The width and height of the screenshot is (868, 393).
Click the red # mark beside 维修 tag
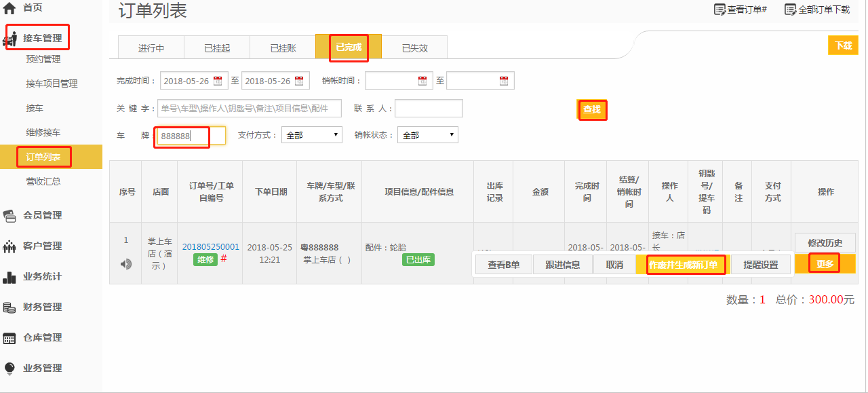click(224, 259)
